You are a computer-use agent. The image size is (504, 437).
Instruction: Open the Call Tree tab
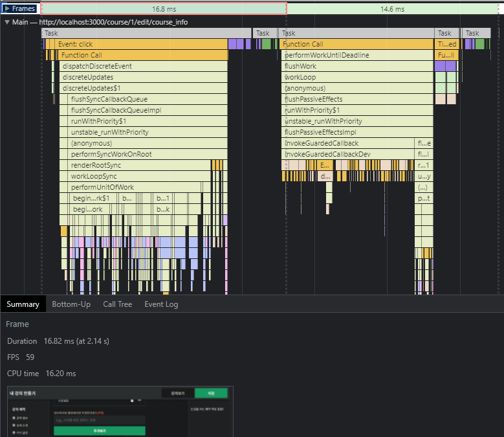coord(118,304)
